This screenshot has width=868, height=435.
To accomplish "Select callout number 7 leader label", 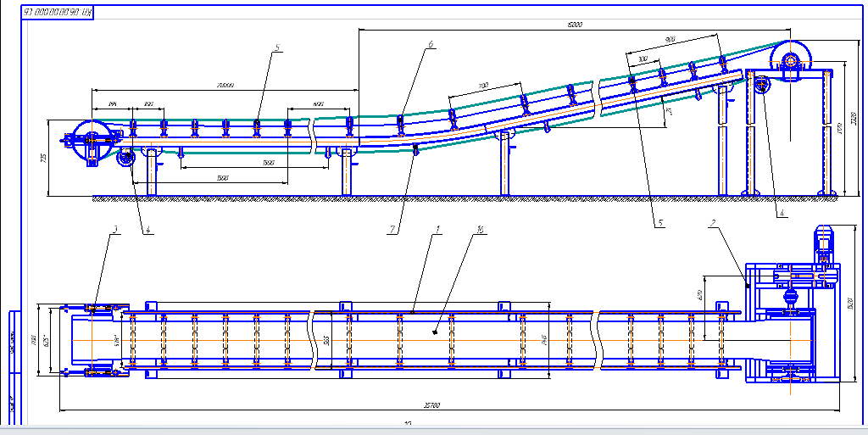I will tap(392, 230).
